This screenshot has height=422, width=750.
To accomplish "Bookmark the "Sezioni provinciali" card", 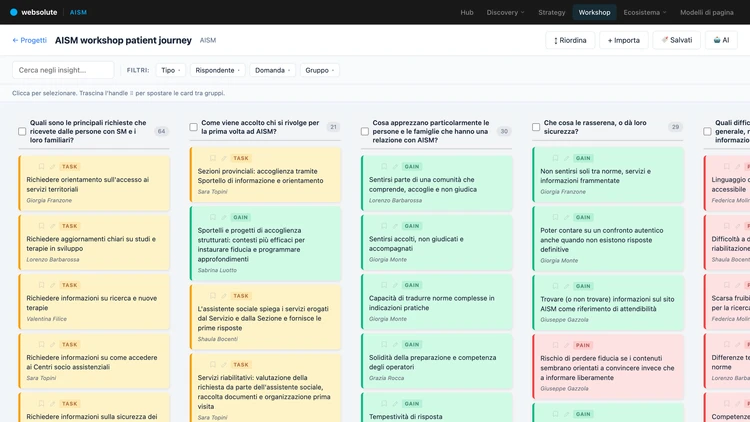I will tap(212, 158).
